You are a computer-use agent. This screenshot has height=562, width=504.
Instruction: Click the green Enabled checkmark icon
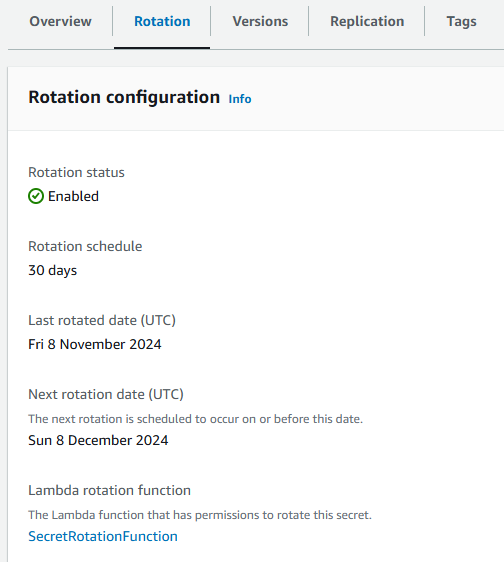tap(36, 196)
